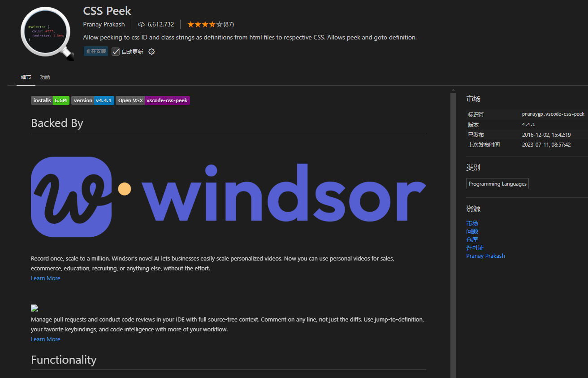Click the download cloud icon beside 6,612,732
588x378 pixels.
tap(142, 24)
